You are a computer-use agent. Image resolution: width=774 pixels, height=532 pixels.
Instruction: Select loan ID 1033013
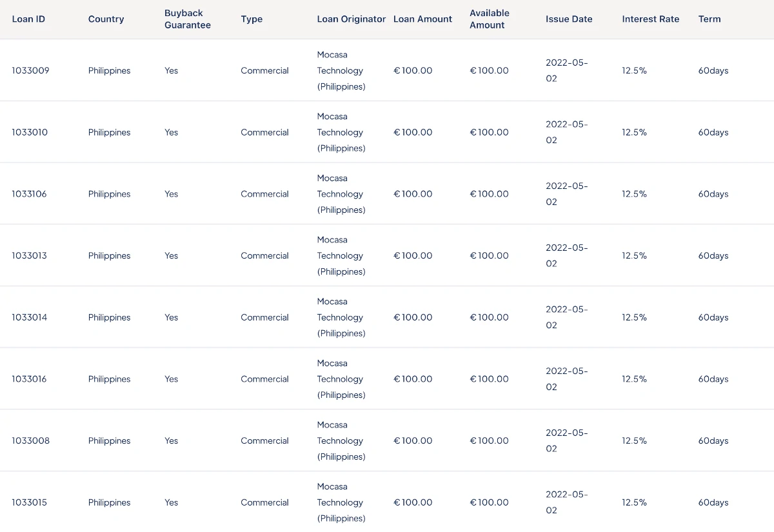[x=29, y=255]
